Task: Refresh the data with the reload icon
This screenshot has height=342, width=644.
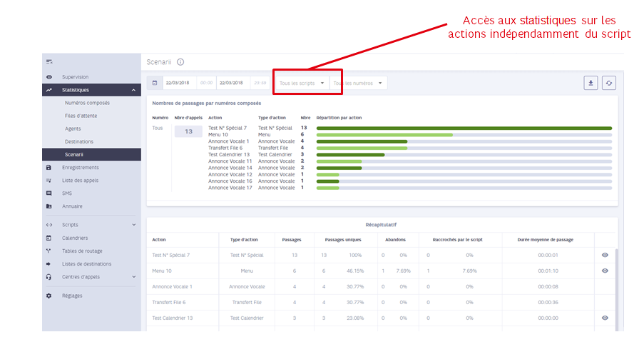Action: 608,83
